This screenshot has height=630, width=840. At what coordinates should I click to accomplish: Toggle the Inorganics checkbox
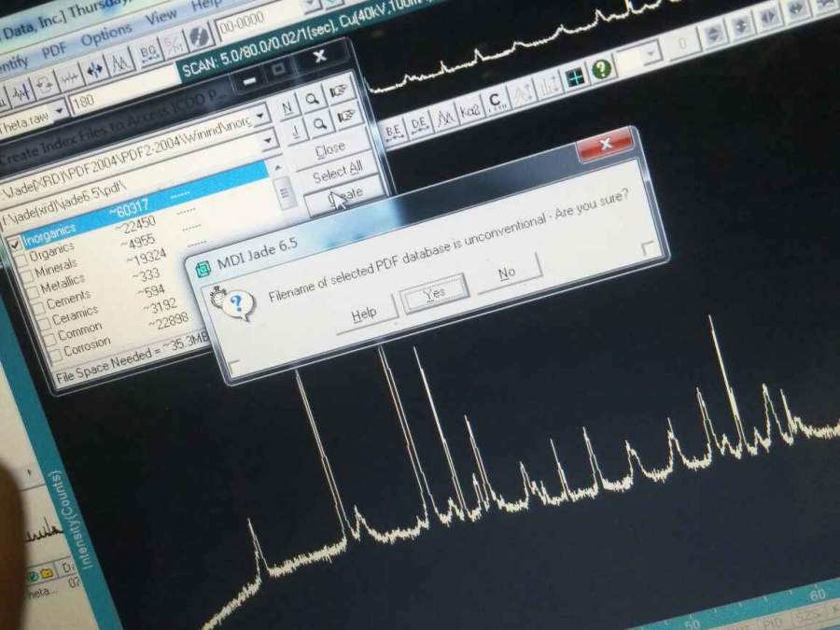[16, 244]
